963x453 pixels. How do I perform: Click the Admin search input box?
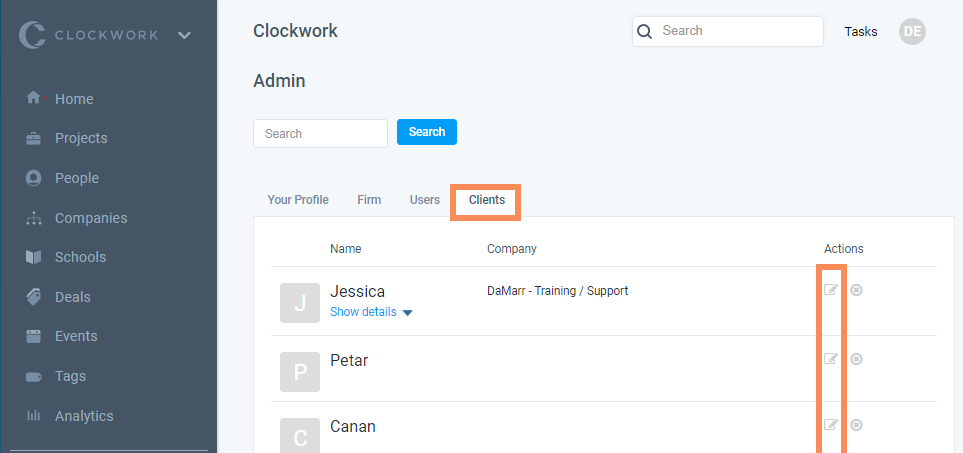point(321,133)
